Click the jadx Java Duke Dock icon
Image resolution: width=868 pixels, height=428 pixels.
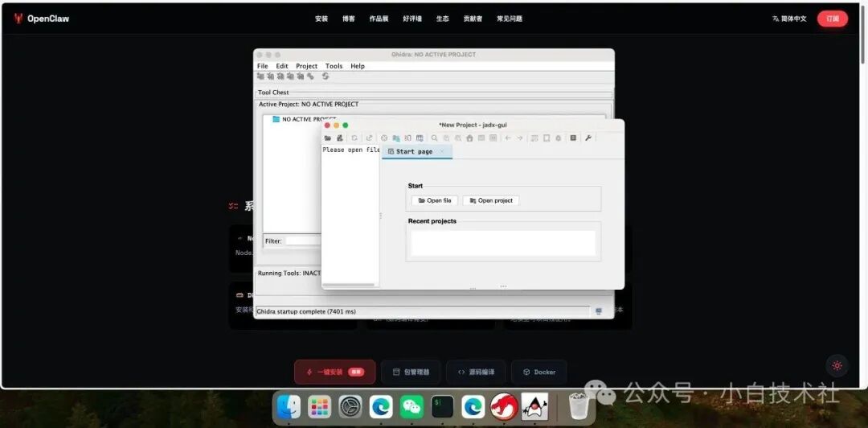click(x=534, y=407)
